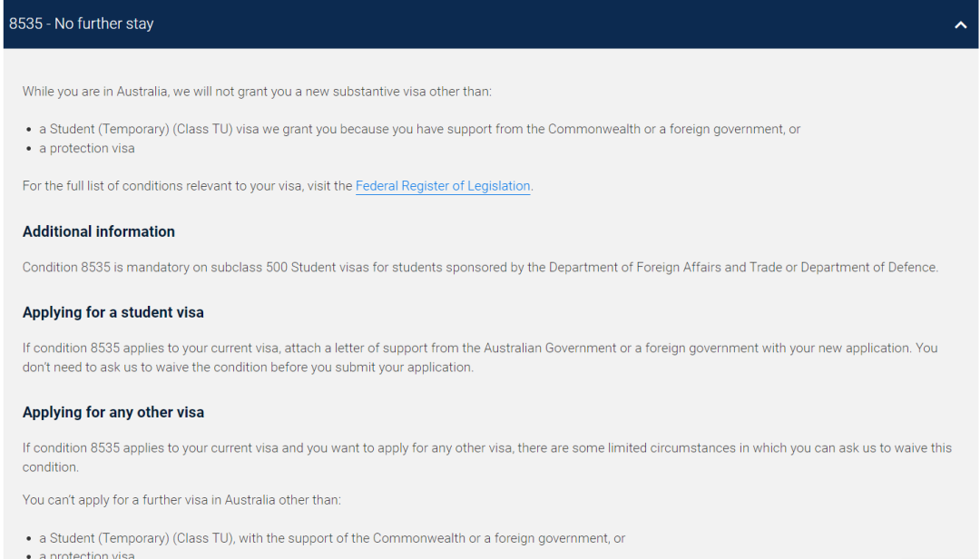Click the first "a protection visa" bullet
980x559 pixels.
pos(87,148)
